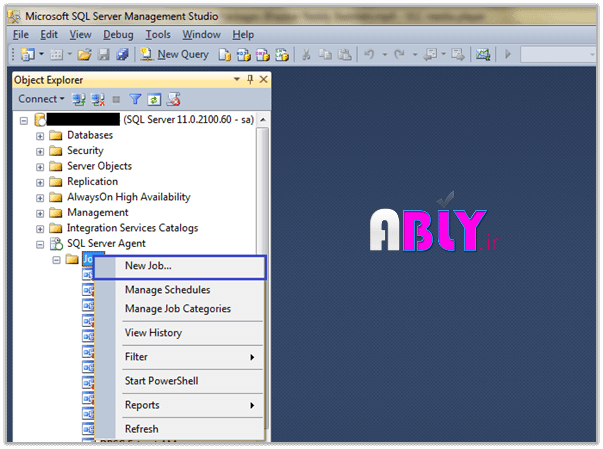Open the Undo history dropdown arrow
This screenshot has height=449, width=603.
pyautogui.click(x=385, y=55)
